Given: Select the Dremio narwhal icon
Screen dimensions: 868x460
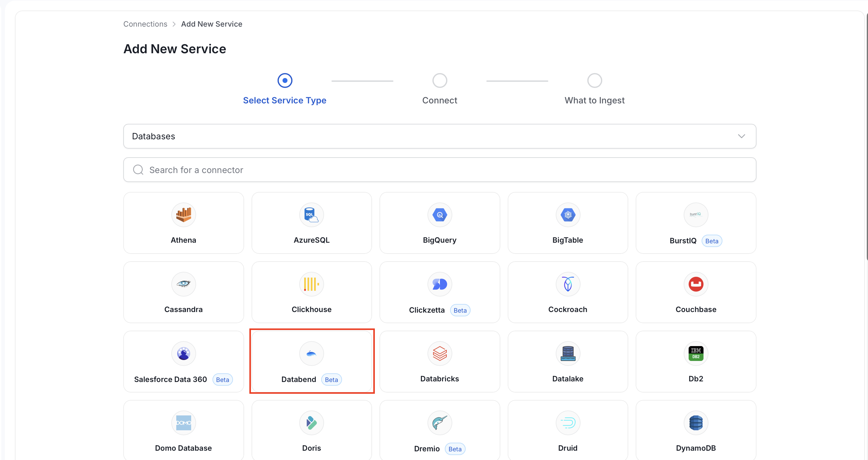Looking at the screenshot, I should pyautogui.click(x=440, y=423).
